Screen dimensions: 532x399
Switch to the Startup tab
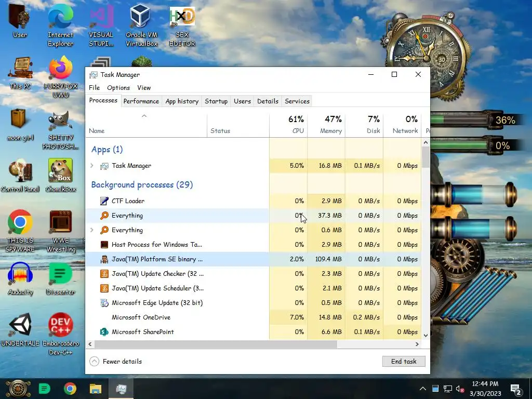click(216, 101)
